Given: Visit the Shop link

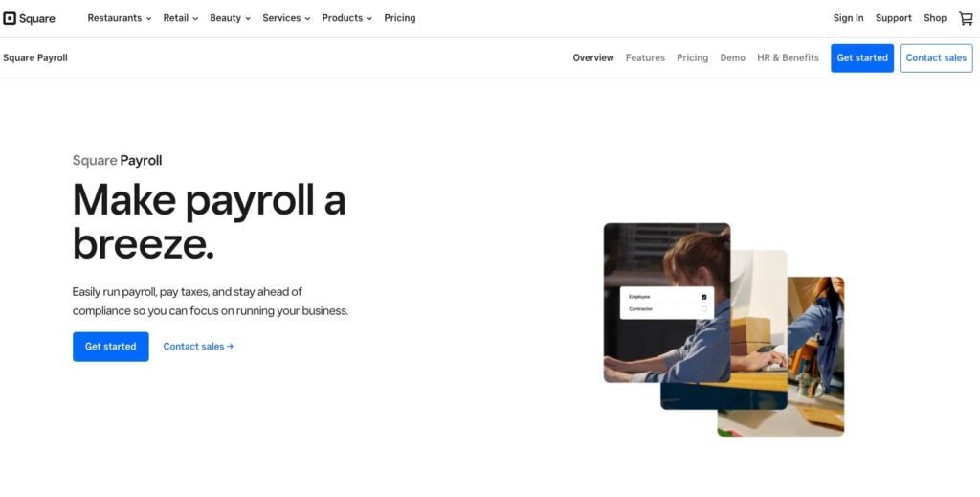Looking at the screenshot, I should (x=935, y=18).
